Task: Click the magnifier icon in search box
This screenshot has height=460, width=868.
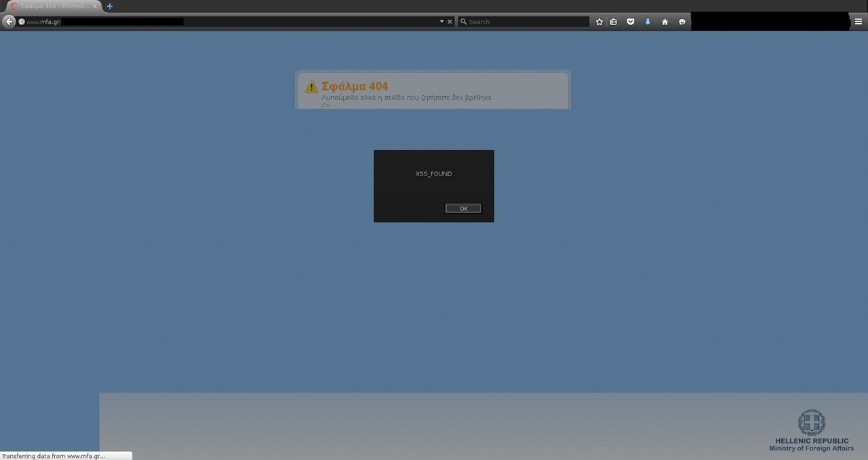Action: pos(464,22)
